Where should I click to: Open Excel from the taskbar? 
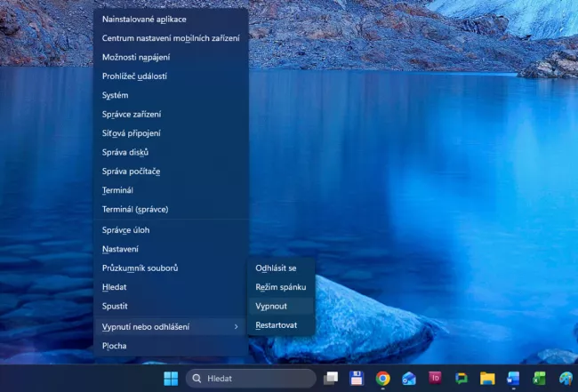pyautogui.click(x=539, y=378)
